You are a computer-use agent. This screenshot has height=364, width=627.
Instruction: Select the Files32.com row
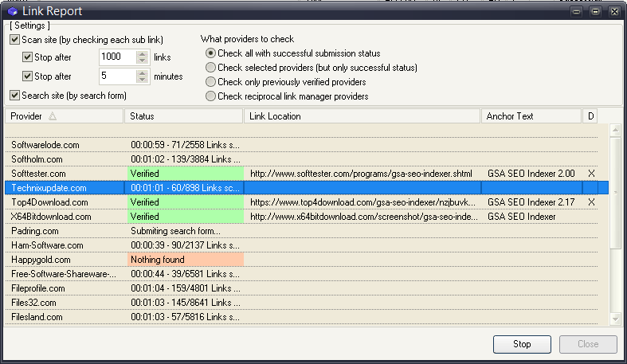click(301, 303)
